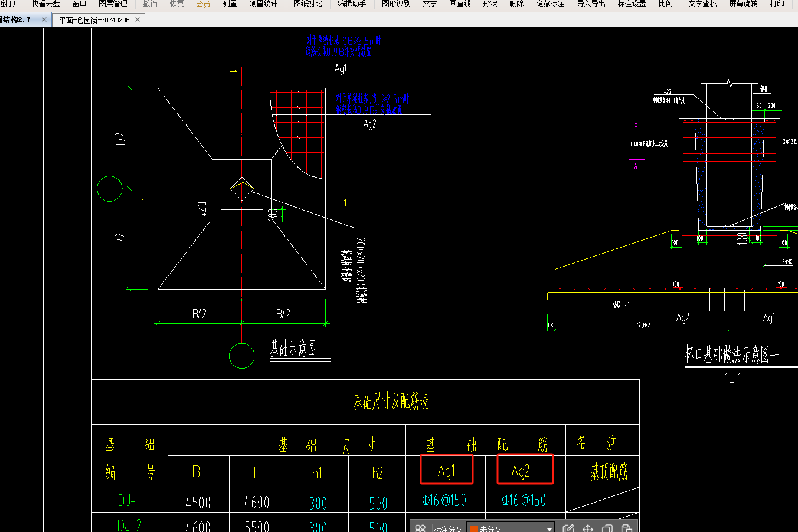Click the 打印 print button
This screenshot has width=798, height=532.
[777, 4]
